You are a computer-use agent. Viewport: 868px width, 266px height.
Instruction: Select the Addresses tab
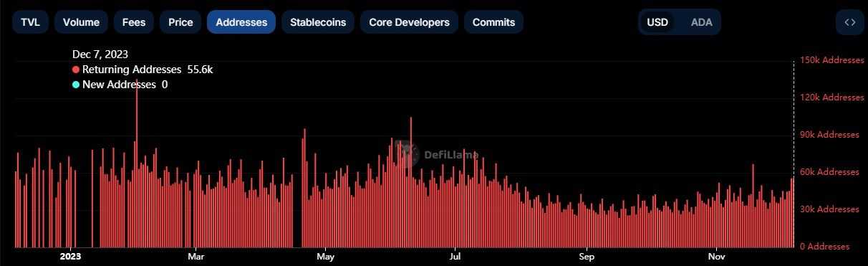[x=241, y=22]
